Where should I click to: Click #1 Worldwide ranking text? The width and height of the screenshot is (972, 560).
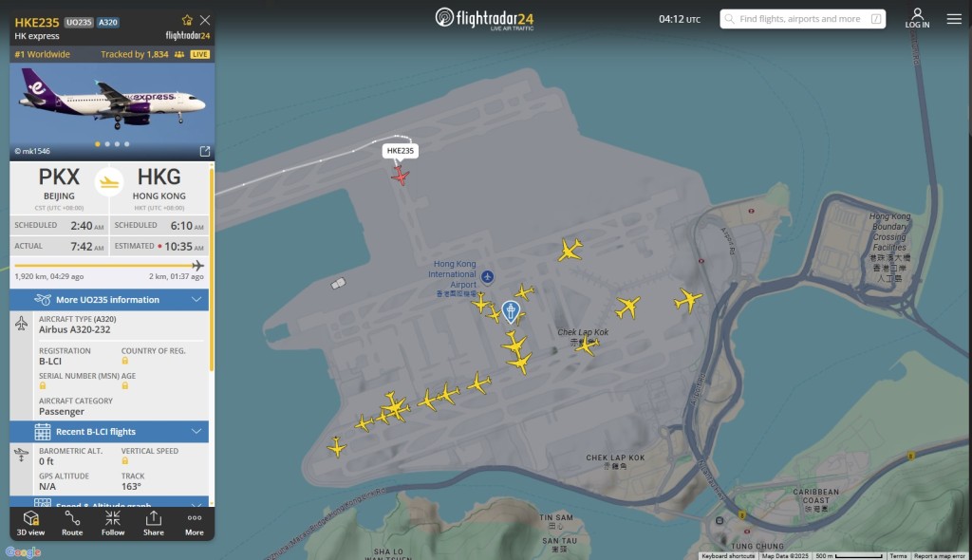[x=42, y=54]
